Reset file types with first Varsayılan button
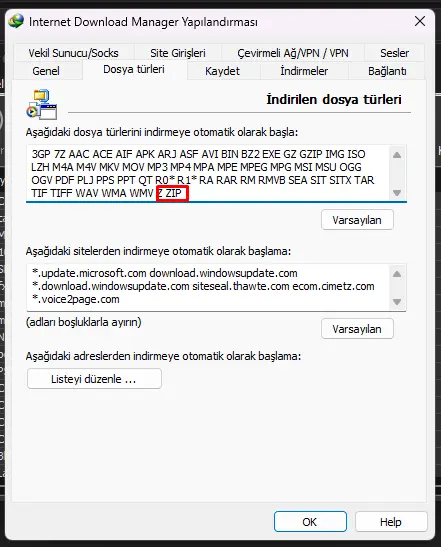The width and height of the screenshot is (441, 547). (357, 220)
